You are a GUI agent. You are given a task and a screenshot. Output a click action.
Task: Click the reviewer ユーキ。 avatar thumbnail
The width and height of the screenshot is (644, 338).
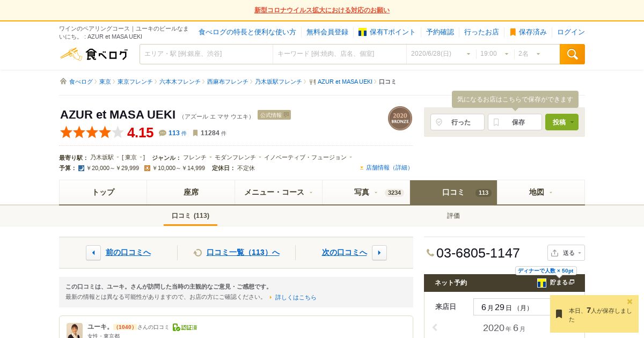coord(75,330)
